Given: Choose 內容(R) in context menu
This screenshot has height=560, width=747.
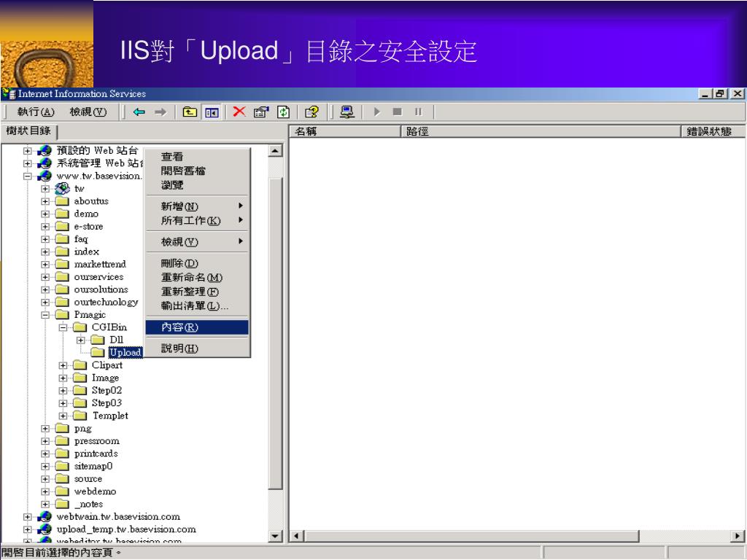Looking at the screenshot, I should pyautogui.click(x=197, y=327).
